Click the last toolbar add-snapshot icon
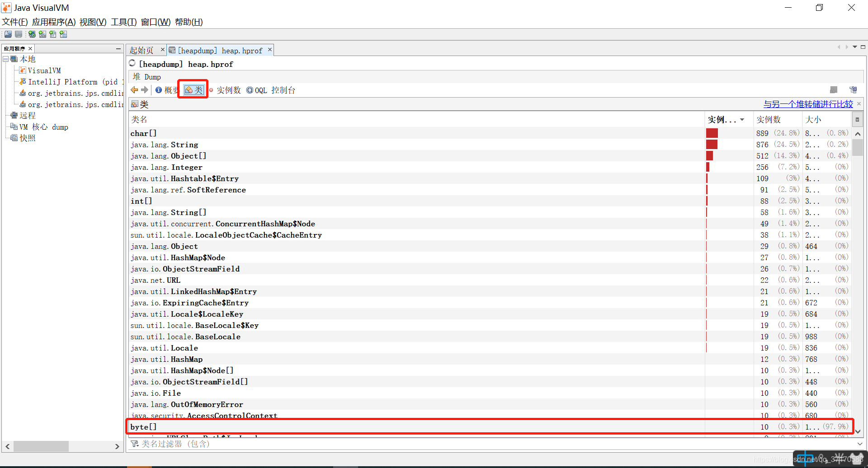This screenshot has height=468, width=868. tap(63, 34)
